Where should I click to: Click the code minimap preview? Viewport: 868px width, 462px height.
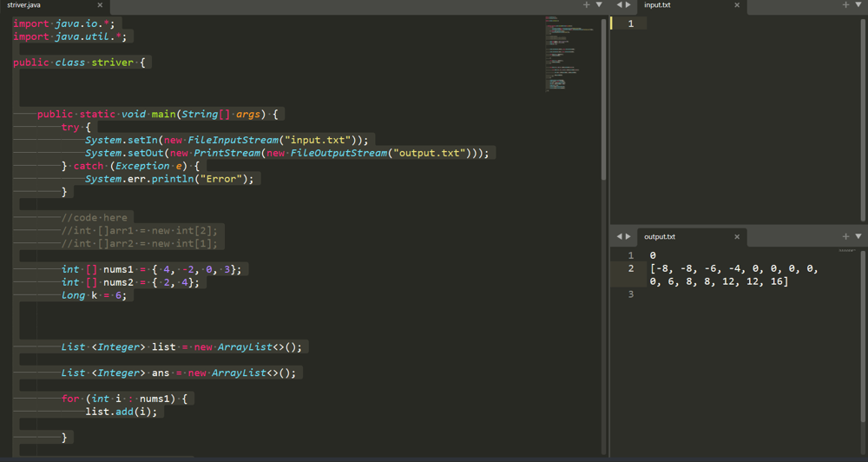pyautogui.click(x=569, y=54)
